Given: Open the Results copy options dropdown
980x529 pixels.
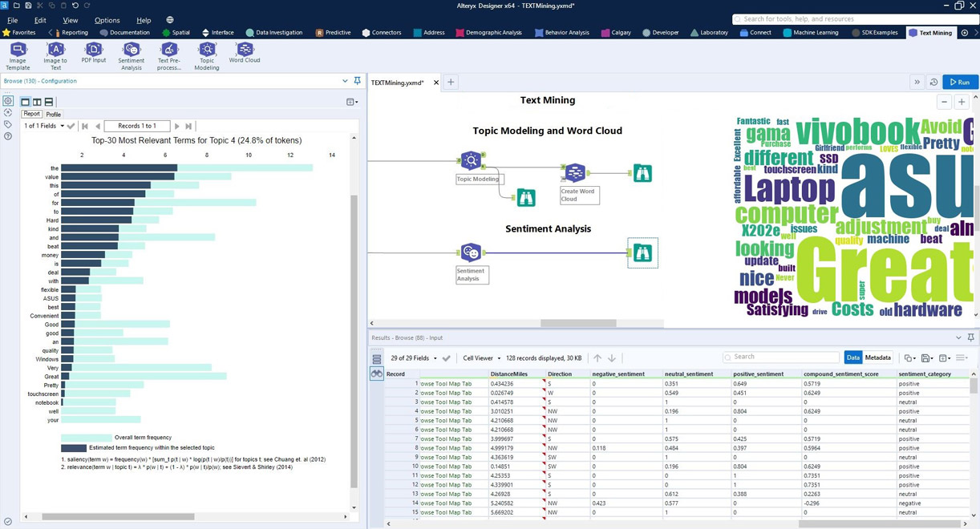Looking at the screenshot, I should pyautogui.click(x=909, y=358).
